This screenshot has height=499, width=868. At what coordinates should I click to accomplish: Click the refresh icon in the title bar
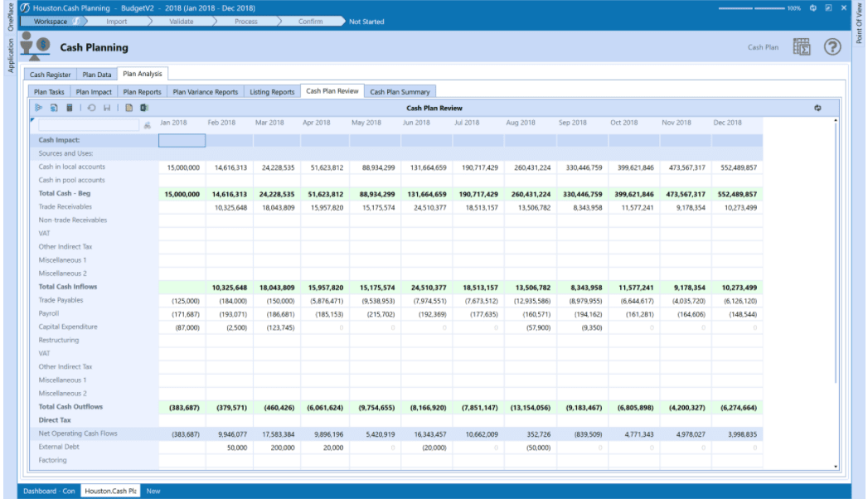pyautogui.click(x=815, y=7)
